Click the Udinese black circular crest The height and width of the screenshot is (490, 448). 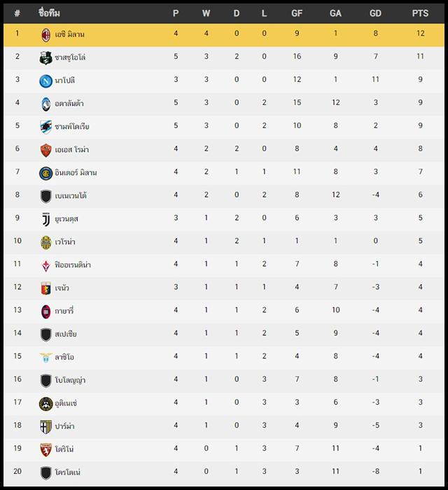pyautogui.click(x=45, y=404)
